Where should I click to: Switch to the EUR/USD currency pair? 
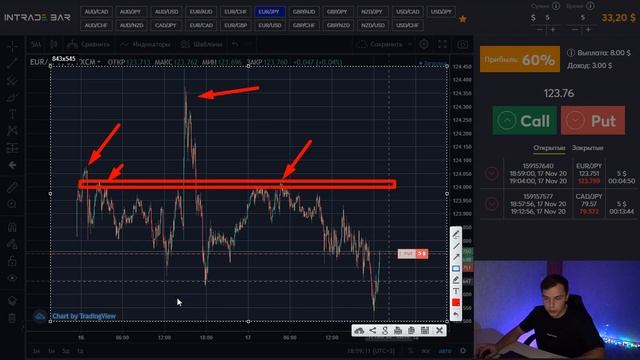pyautogui.click(x=269, y=25)
